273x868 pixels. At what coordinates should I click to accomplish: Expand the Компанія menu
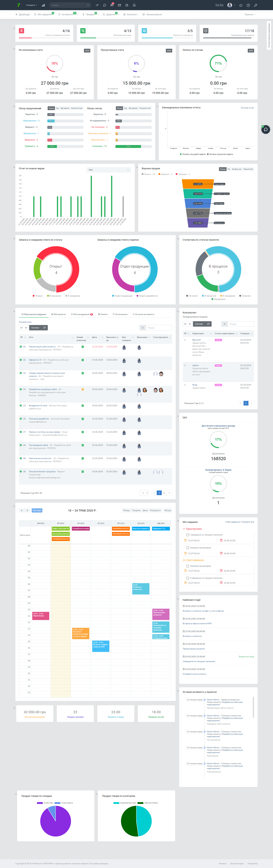tap(131, 15)
